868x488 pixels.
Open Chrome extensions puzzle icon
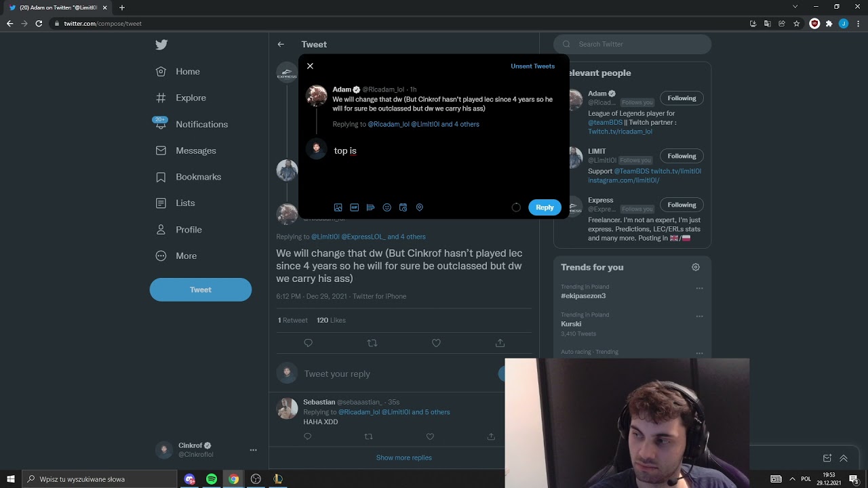[x=829, y=23]
